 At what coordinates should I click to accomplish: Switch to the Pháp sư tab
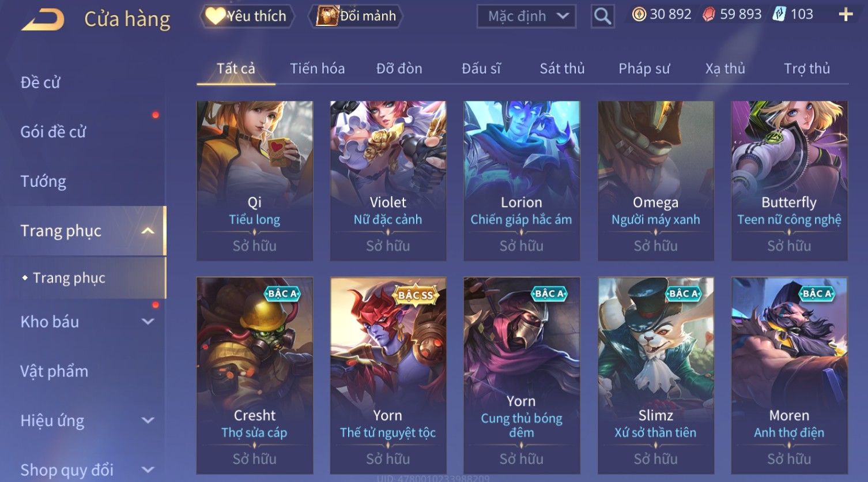pos(644,69)
